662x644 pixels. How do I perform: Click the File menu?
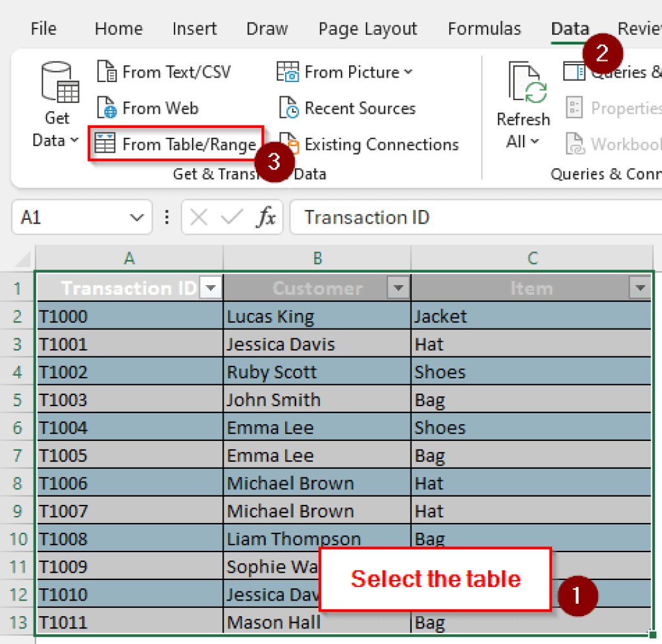tap(43, 28)
